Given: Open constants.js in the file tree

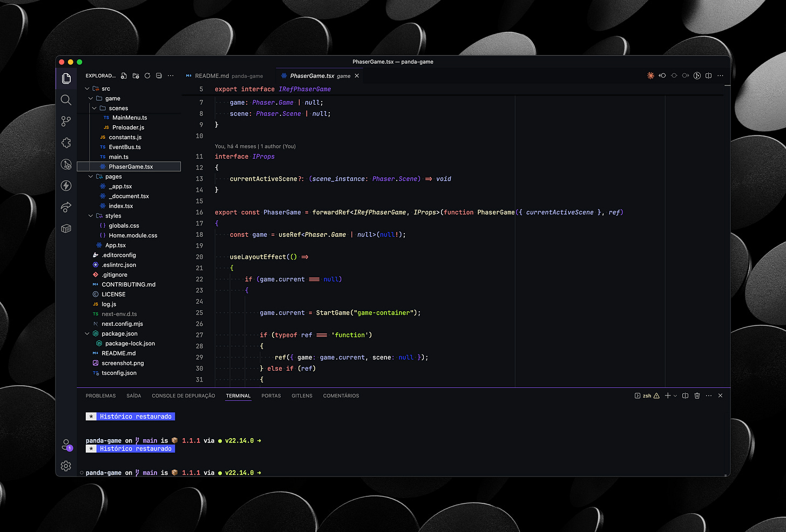Looking at the screenshot, I should pyautogui.click(x=125, y=137).
